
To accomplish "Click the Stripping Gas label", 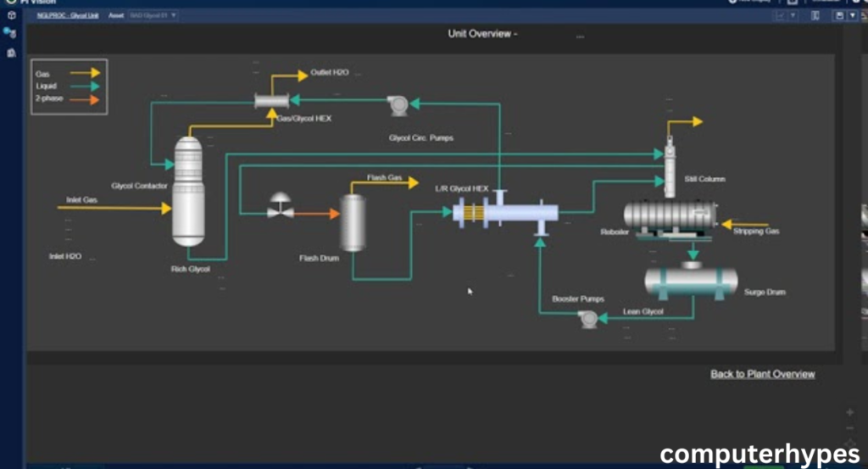I will (756, 232).
